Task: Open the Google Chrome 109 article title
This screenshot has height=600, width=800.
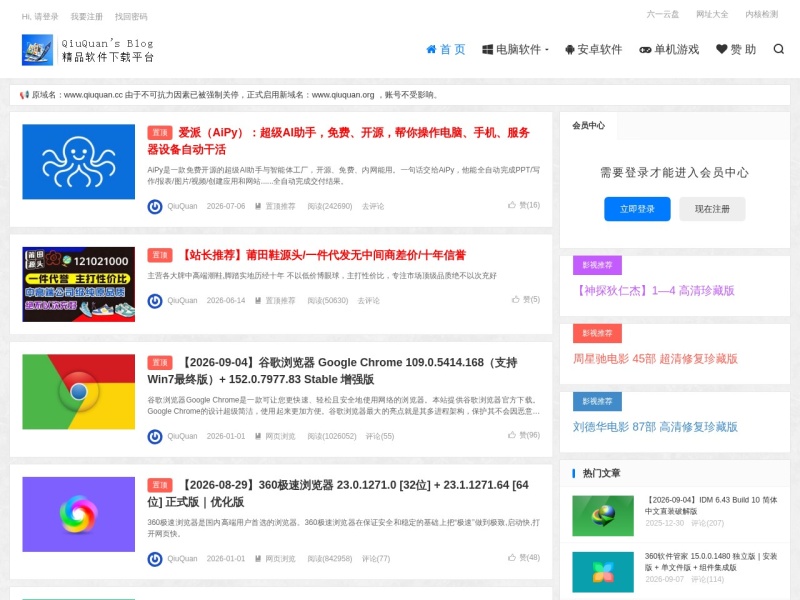Action: [x=332, y=371]
